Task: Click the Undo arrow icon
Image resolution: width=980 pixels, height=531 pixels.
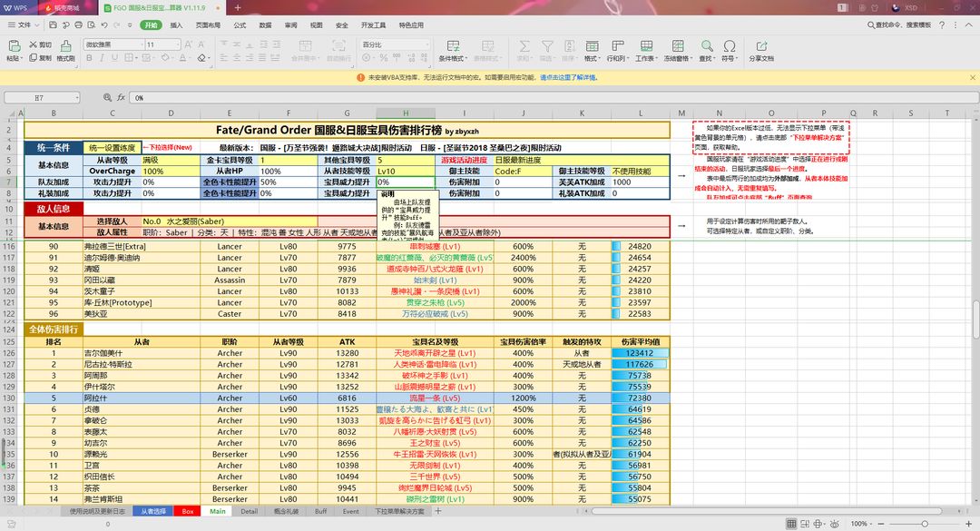Action: click(103, 25)
